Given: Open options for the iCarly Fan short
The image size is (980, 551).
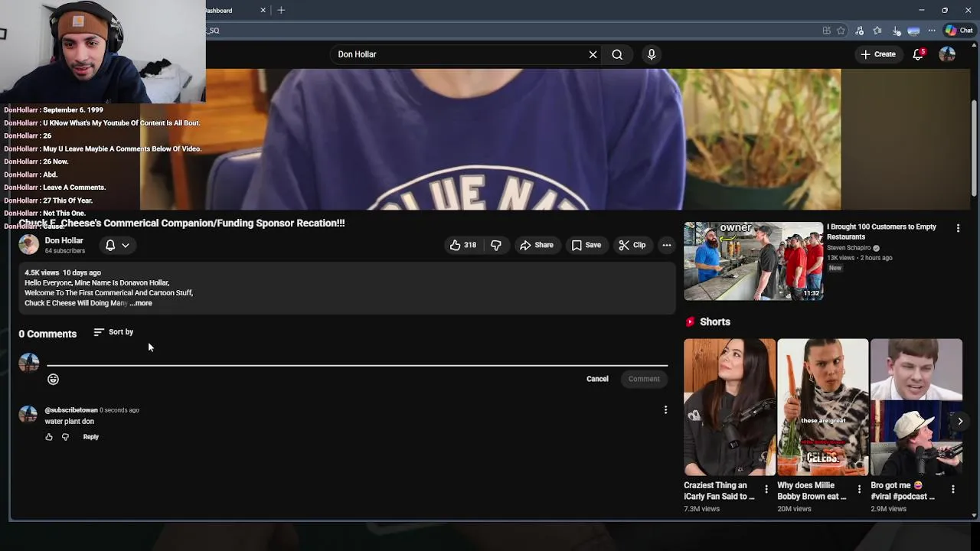Looking at the screenshot, I should tap(766, 489).
